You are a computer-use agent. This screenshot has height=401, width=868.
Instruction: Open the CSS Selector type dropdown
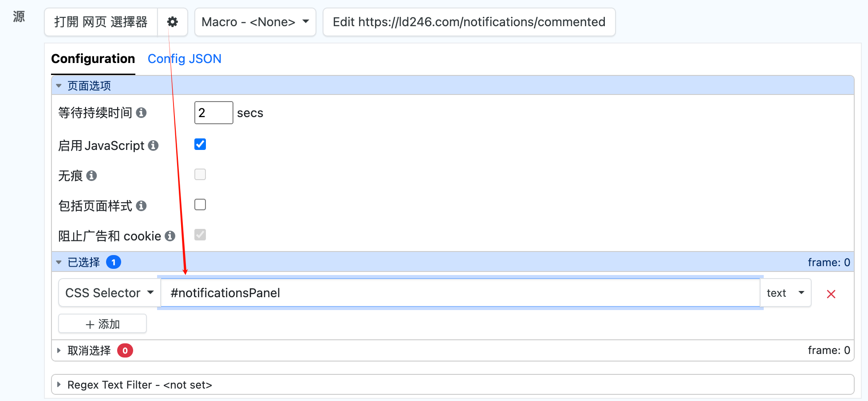[x=109, y=293]
